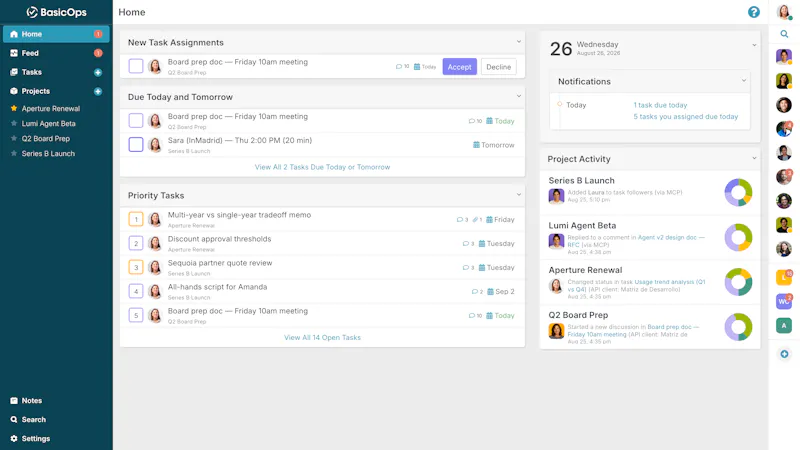Viewport: 800px width, 450px height.
Task: Check priority box 3 for Sequoia partner quote review
Action: tap(136, 267)
